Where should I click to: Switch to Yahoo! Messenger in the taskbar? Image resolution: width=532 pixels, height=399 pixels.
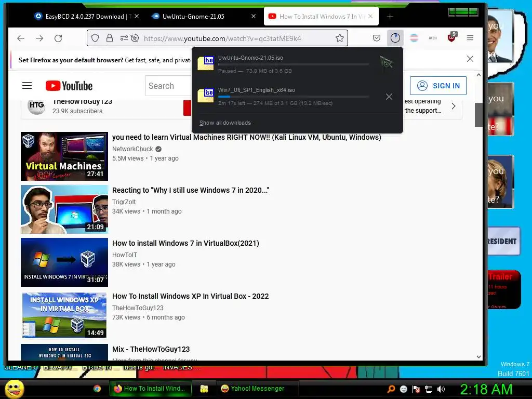[x=257, y=389]
